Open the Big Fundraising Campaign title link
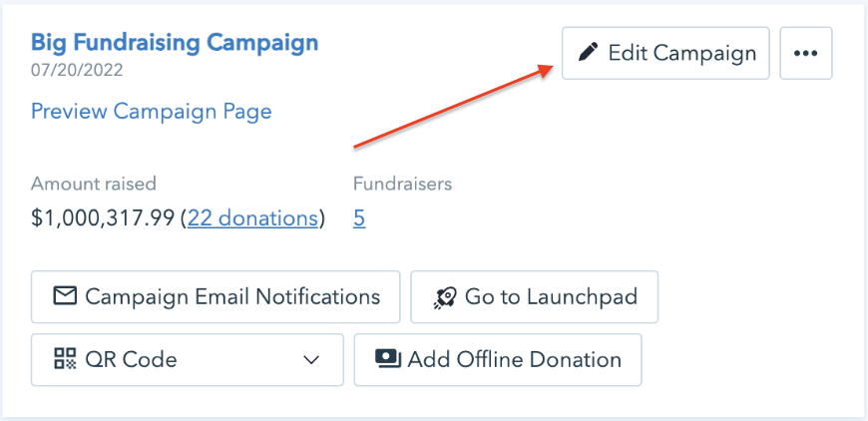 tap(175, 43)
